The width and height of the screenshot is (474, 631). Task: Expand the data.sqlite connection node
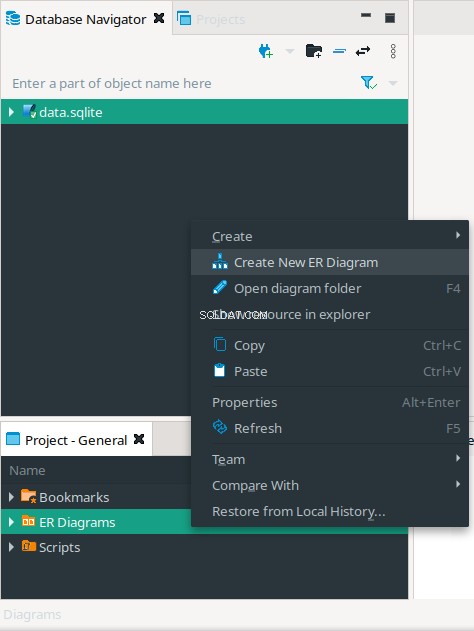tap(11, 112)
